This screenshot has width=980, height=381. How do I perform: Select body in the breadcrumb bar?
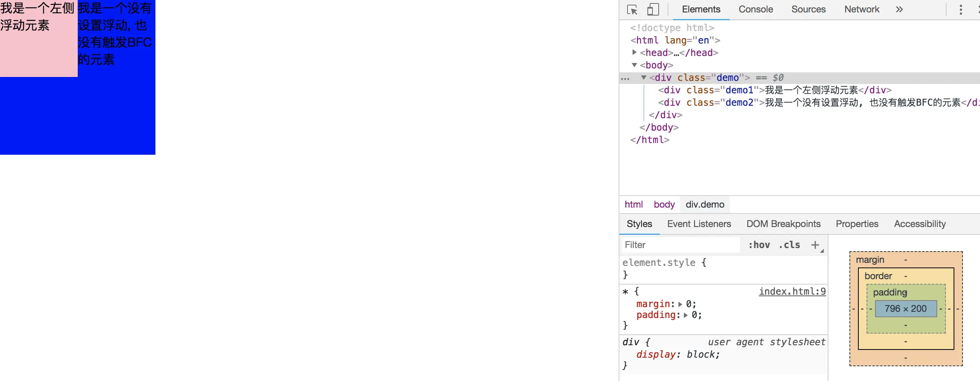(x=664, y=204)
